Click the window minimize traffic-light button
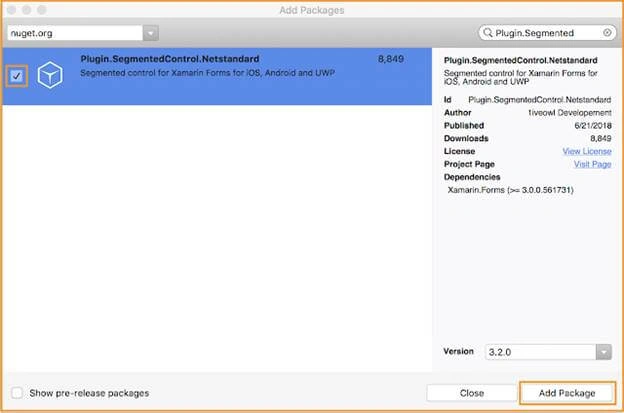Viewport: 624px width, 413px height. pos(27,10)
